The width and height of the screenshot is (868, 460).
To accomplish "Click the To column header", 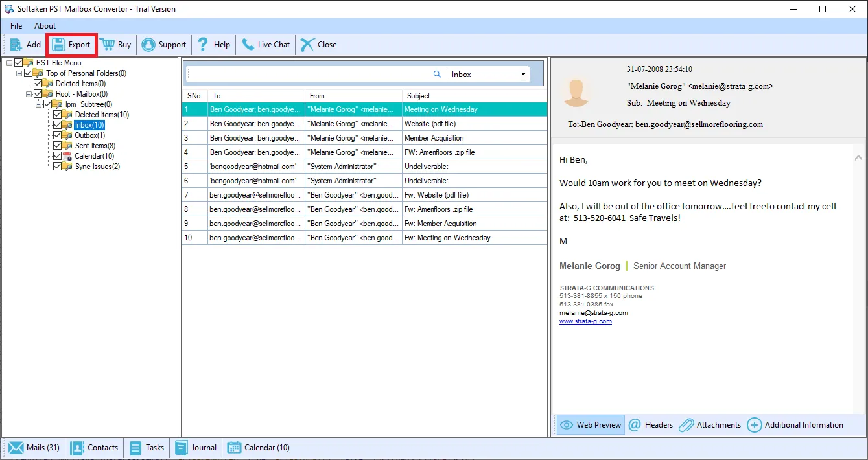I will 256,96.
